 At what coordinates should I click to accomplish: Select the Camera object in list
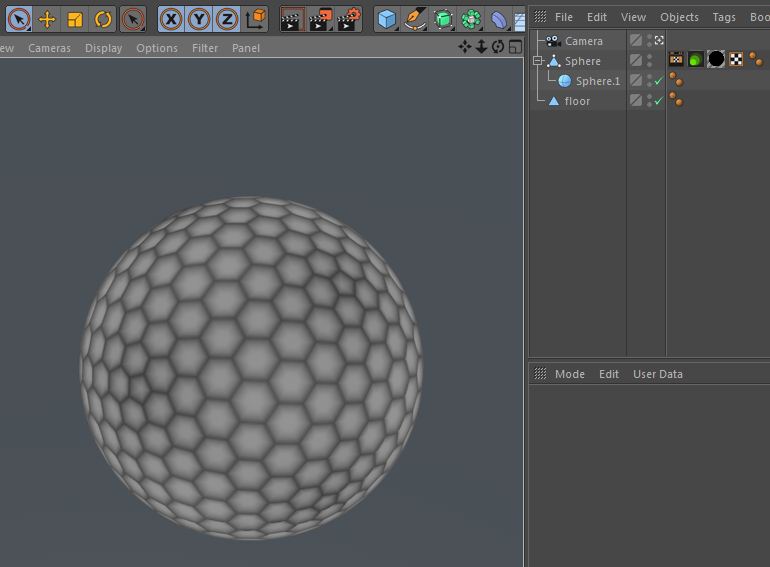(583, 41)
